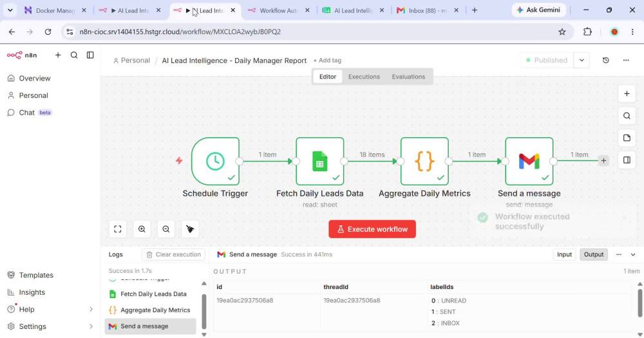Switch to the Executions tab
Image resolution: width=644 pixels, height=338 pixels.
(364, 77)
